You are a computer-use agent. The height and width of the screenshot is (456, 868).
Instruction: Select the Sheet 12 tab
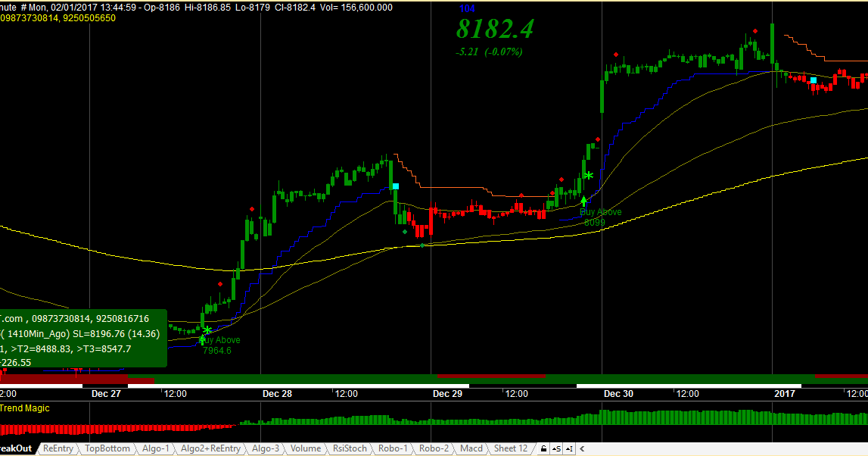point(510,448)
